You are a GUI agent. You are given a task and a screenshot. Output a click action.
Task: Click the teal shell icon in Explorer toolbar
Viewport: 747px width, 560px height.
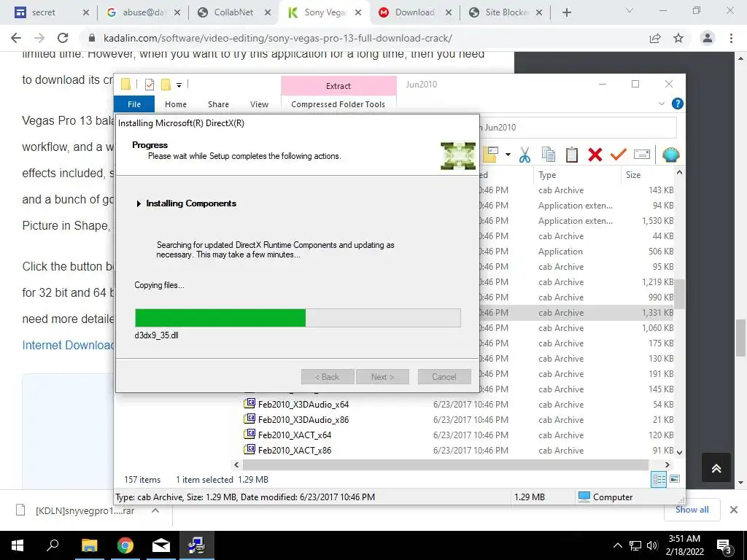point(670,155)
